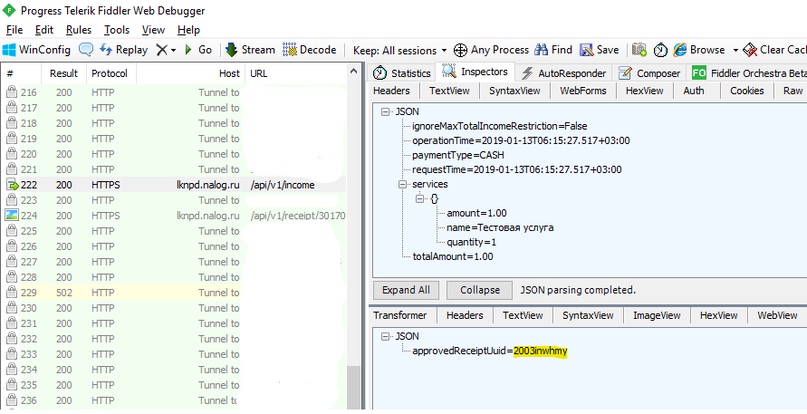Select session 222 /api/v1/income
This screenshot has height=414, width=807.
coord(173,185)
